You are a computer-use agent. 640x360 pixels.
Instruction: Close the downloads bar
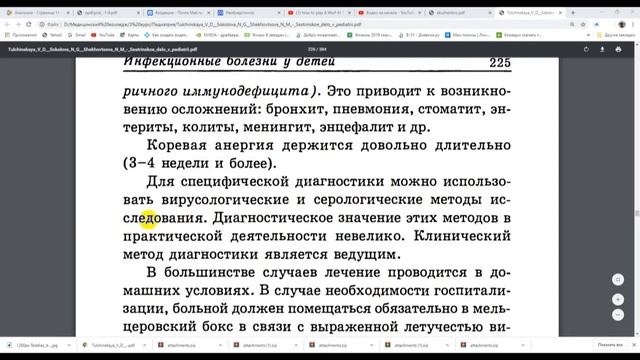click(634, 345)
